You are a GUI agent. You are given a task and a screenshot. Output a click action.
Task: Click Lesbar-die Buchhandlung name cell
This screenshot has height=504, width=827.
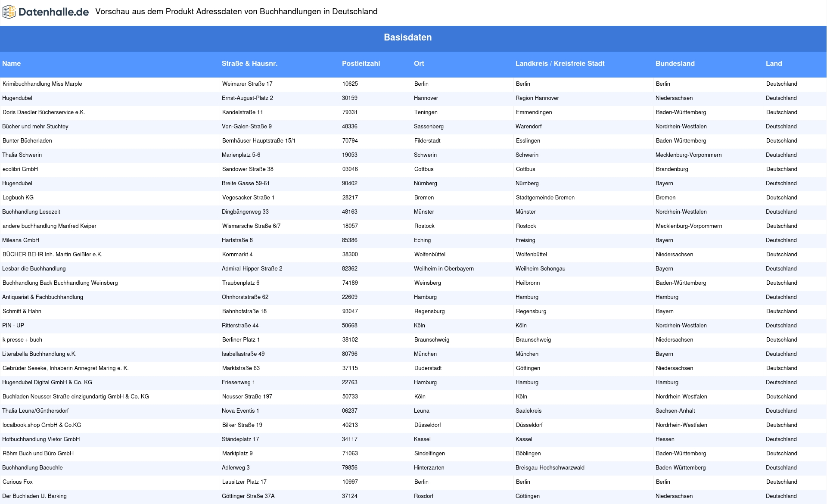pos(34,269)
